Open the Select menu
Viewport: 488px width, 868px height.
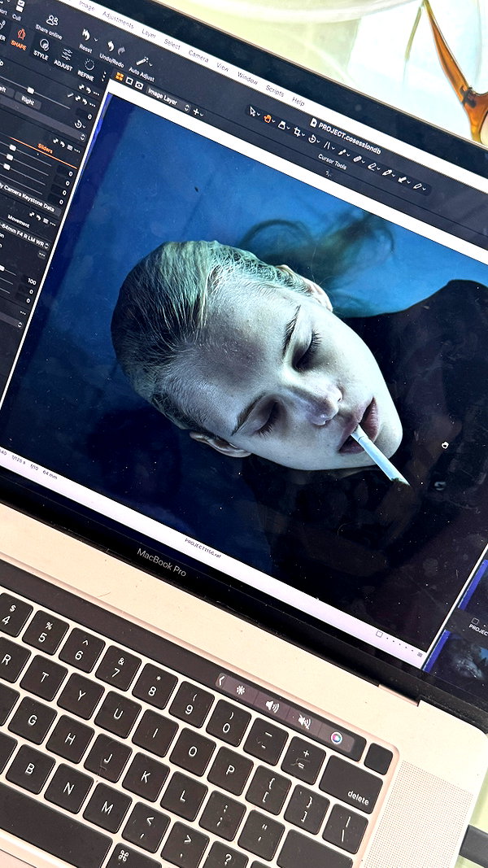(172, 44)
